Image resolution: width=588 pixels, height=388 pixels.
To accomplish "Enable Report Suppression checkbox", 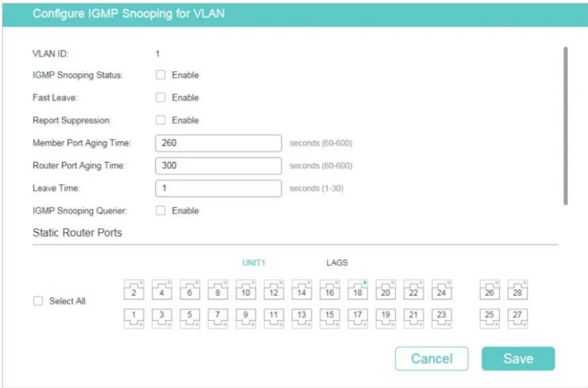I will click(x=161, y=120).
